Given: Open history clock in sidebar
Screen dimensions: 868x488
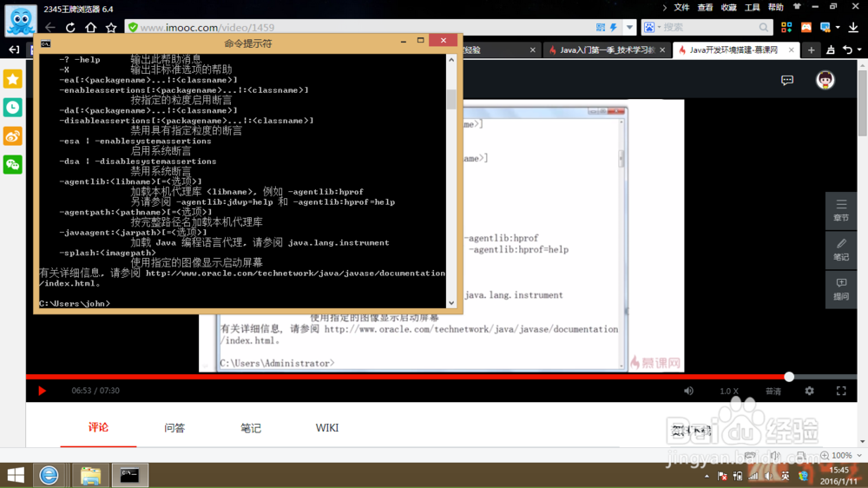Looking at the screenshot, I should pos(13,108).
